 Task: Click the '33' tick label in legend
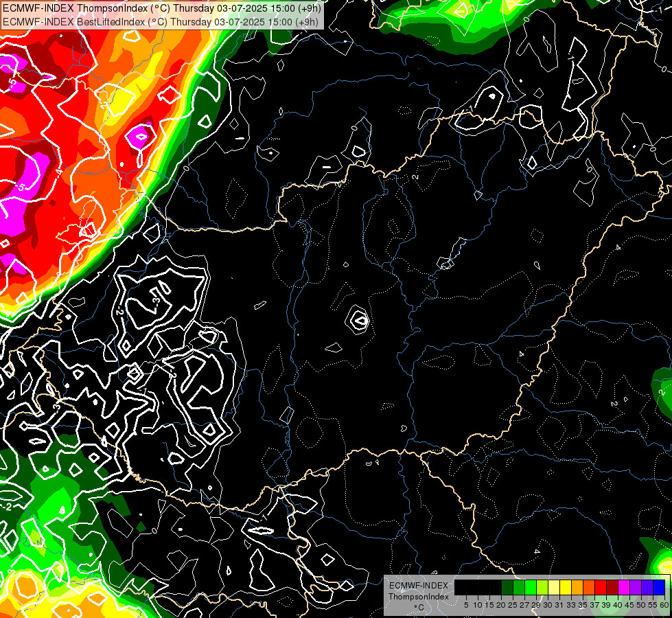point(571,605)
